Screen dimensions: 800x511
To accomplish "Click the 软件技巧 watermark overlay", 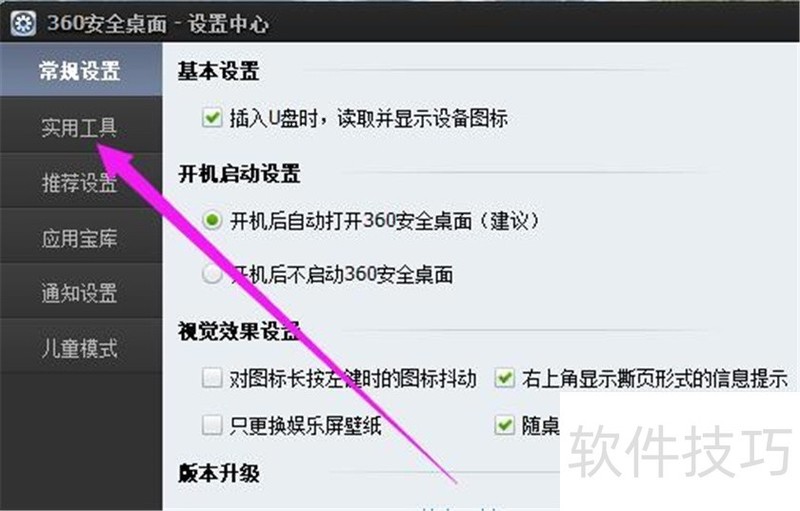I will pyautogui.click(x=680, y=452).
